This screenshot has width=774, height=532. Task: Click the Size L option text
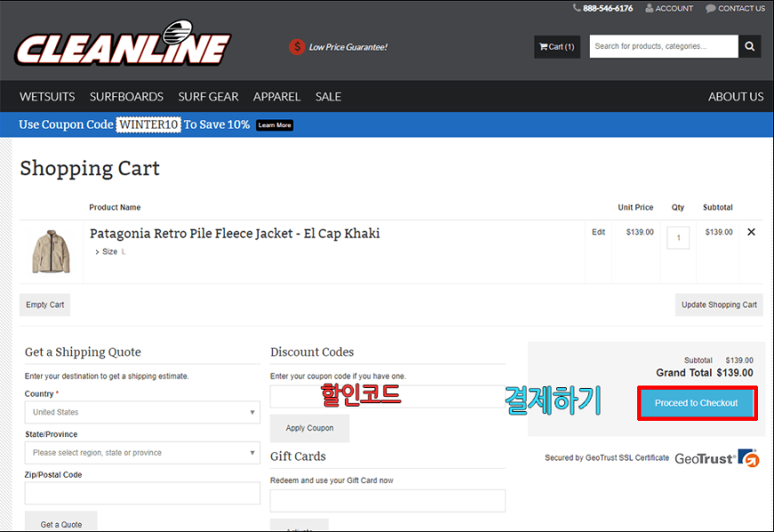point(110,252)
